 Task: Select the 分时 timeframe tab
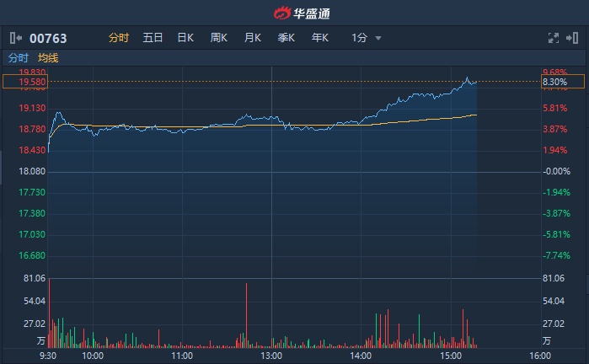119,38
